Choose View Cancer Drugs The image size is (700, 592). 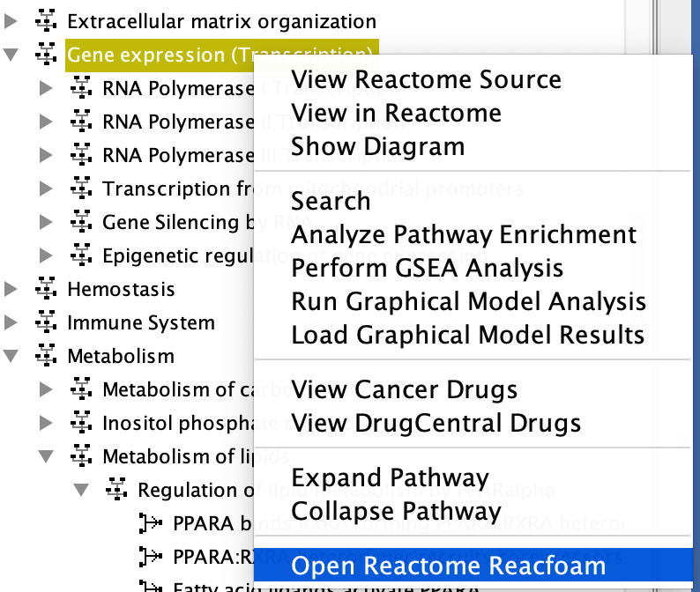point(473,389)
